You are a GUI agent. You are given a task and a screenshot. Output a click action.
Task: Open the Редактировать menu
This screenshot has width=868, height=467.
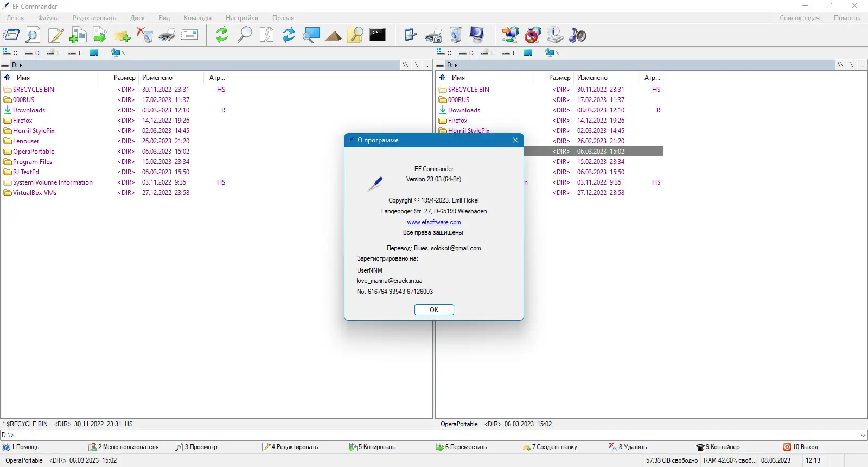(x=94, y=18)
